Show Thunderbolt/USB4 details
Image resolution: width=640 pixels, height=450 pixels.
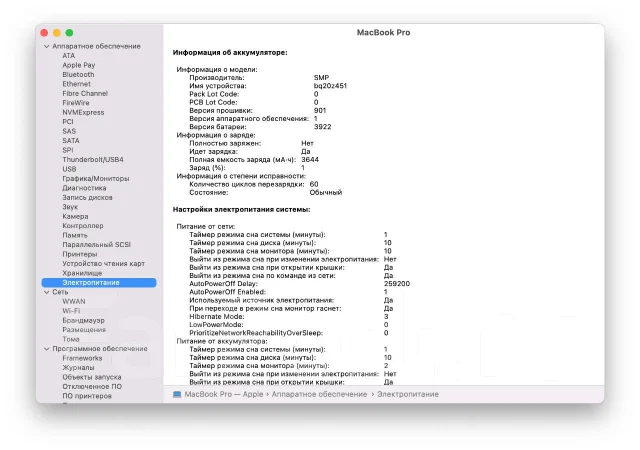[x=93, y=160]
